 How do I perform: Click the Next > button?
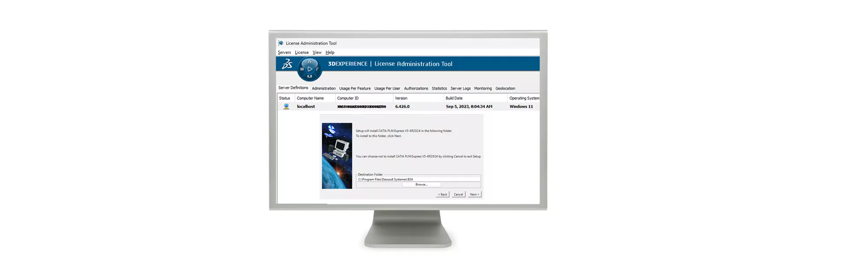474,195
